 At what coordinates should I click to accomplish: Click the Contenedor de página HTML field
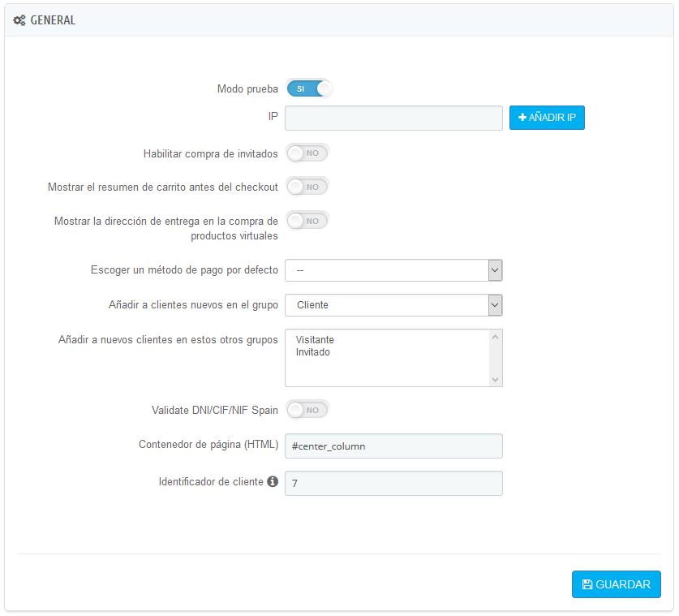(x=393, y=446)
